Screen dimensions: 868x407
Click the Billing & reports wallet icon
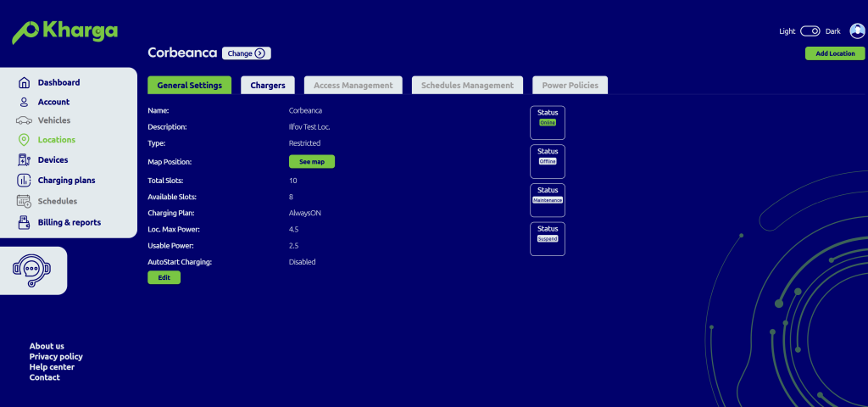click(24, 222)
